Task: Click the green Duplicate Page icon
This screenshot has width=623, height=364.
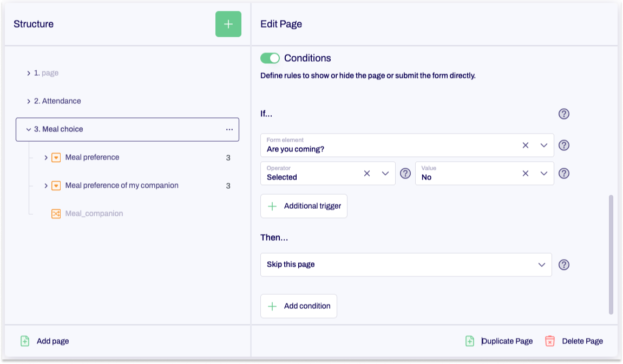Action: pyautogui.click(x=469, y=341)
